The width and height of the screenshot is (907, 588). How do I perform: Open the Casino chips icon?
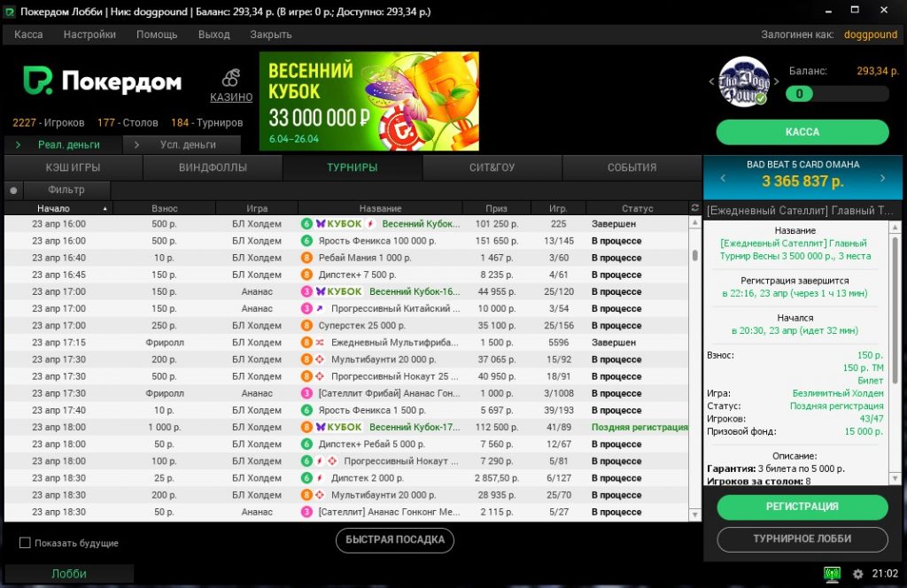coord(231,78)
